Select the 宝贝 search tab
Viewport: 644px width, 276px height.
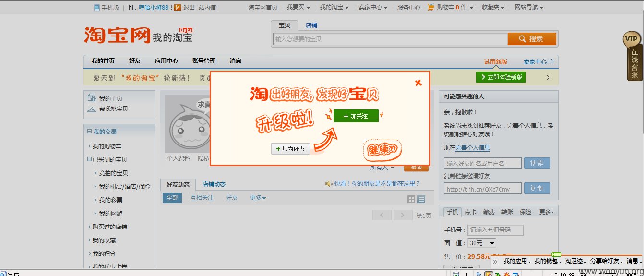click(284, 25)
